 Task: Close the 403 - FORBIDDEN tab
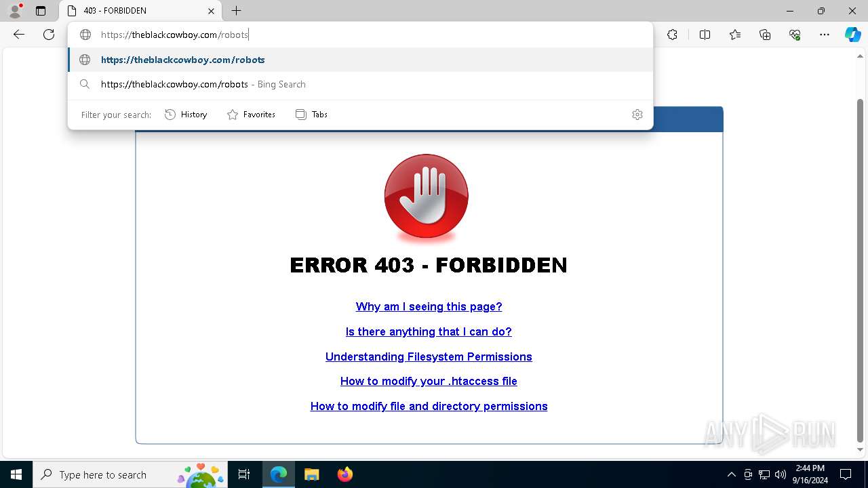211,11
